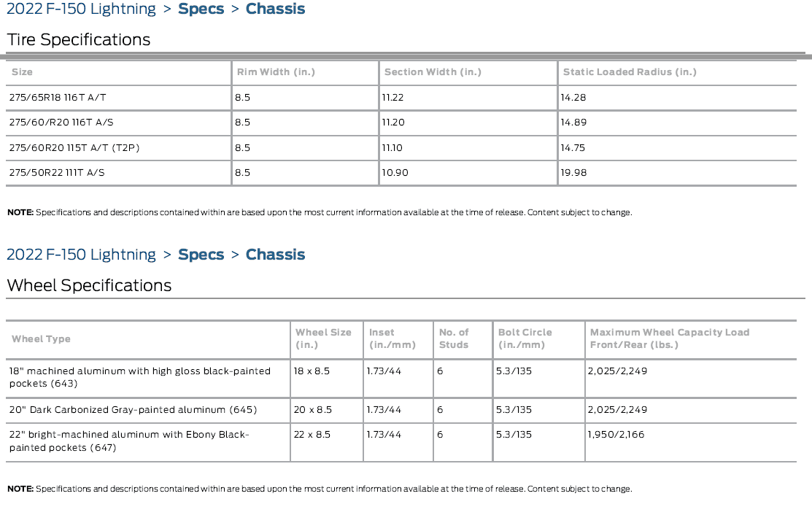Click the Wheel Specifications heading

point(89,285)
